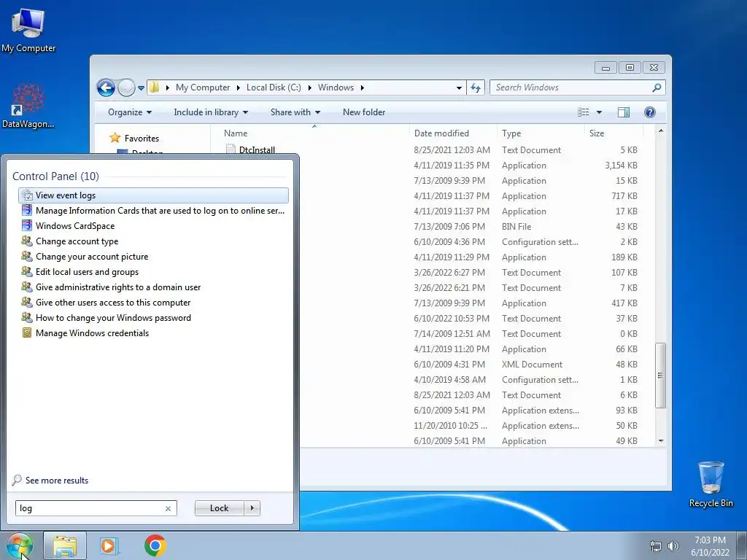This screenshot has width=747, height=560.
Task: Open the Recycle Bin
Action: (711, 484)
